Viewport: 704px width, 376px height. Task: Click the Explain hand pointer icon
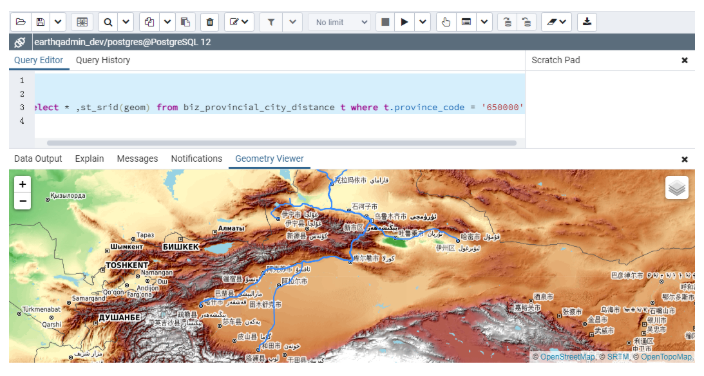coord(446,22)
